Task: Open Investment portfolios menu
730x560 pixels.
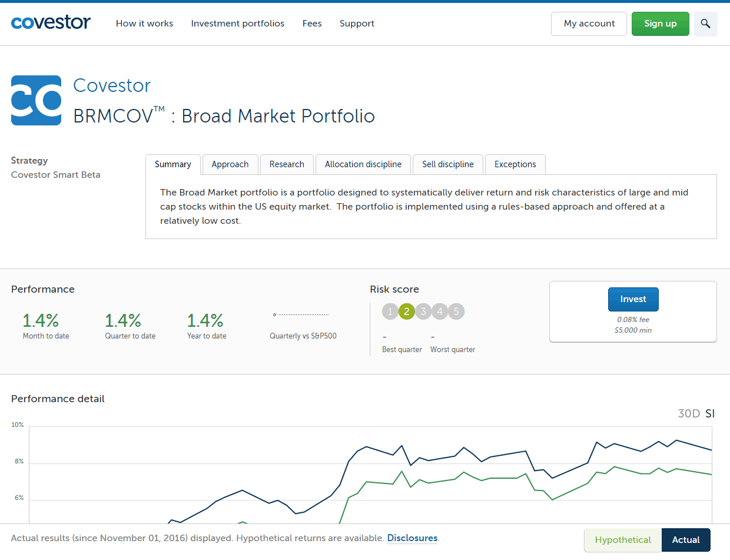Action: pyautogui.click(x=238, y=24)
